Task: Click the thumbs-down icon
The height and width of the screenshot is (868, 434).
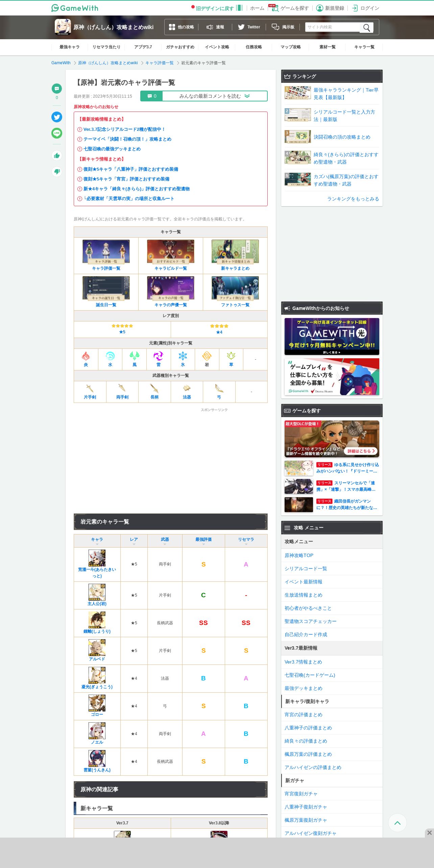Action: (57, 172)
